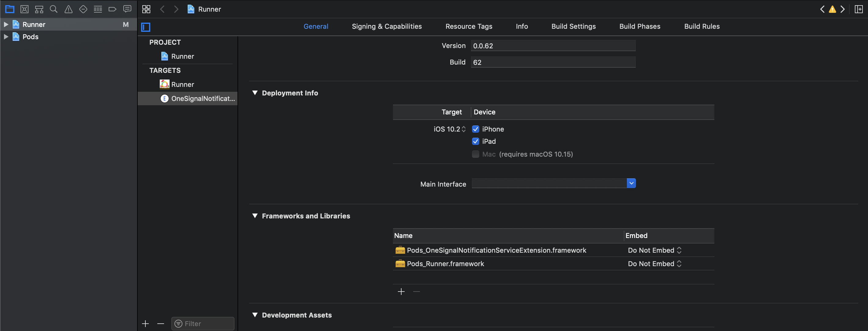Enable the Mac device checkbox
This screenshot has height=331, width=868.
(x=476, y=154)
